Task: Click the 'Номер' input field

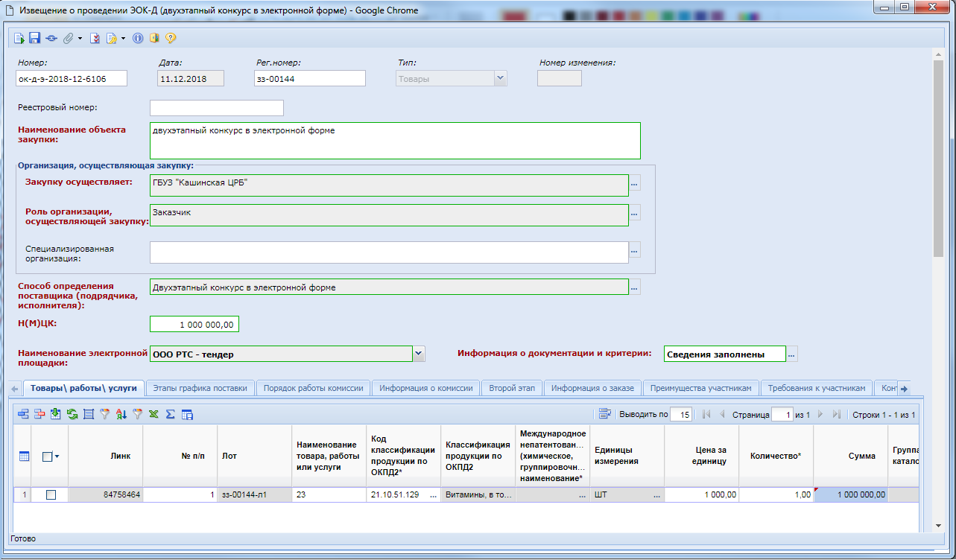Action: pyautogui.click(x=72, y=78)
